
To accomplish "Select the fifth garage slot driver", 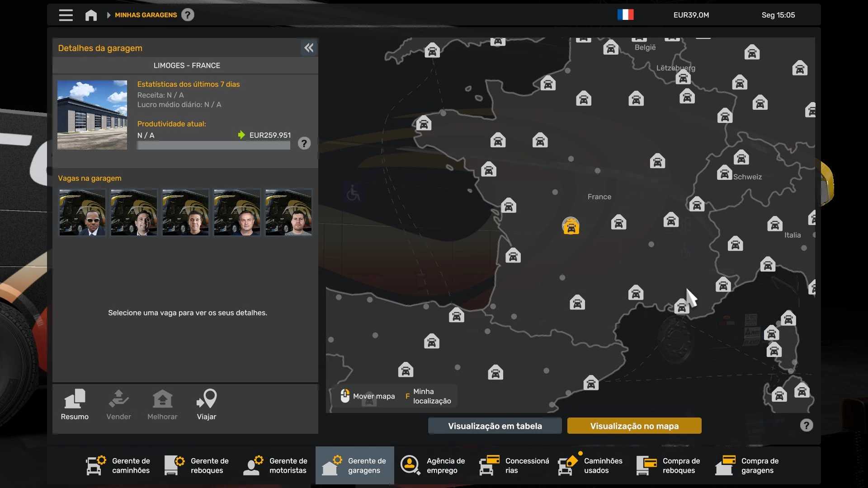I will click(x=288, y=212).
